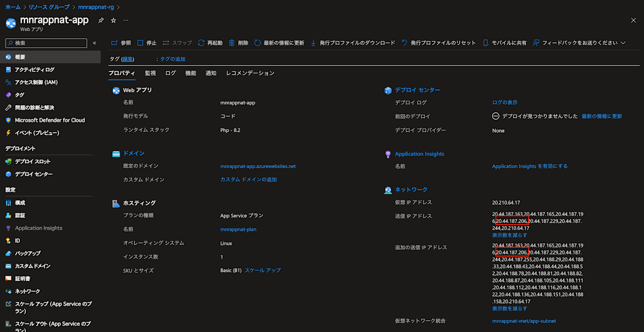Collapse the left navigation menu
644x332 pixels.
(94, 43)
